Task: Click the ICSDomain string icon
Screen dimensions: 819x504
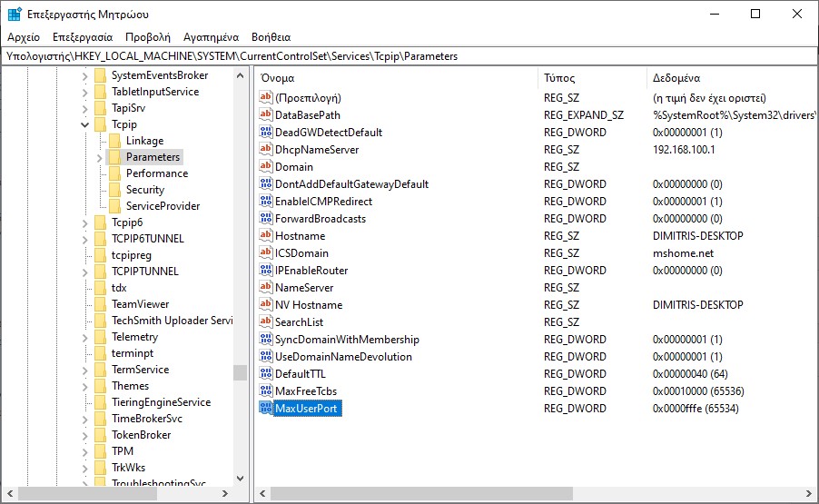Action: tap(266, 252)
